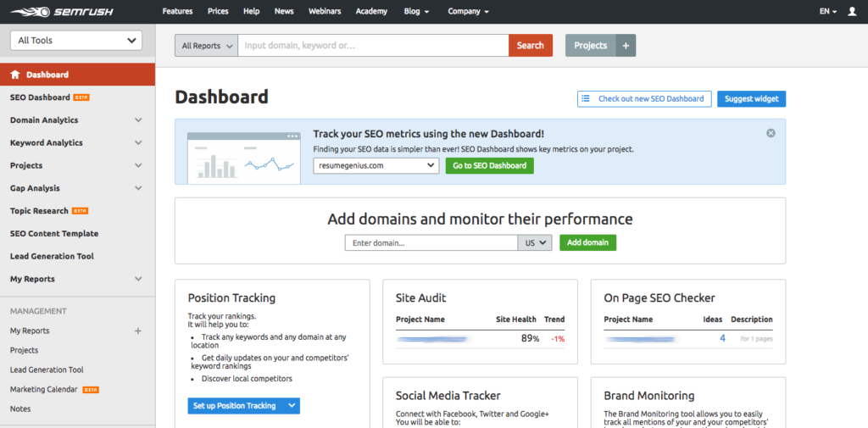Image resolution: width=868 pixels, height=428 pixels.
Task: Close the SEO Dashboard banner
Action: pyautogui.click(x=771, y=133)
